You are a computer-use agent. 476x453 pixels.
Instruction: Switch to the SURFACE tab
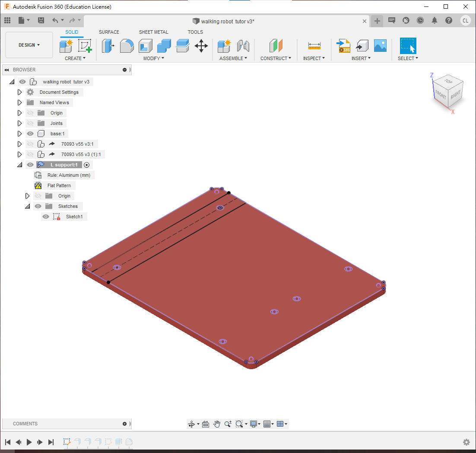pos(109,32)
